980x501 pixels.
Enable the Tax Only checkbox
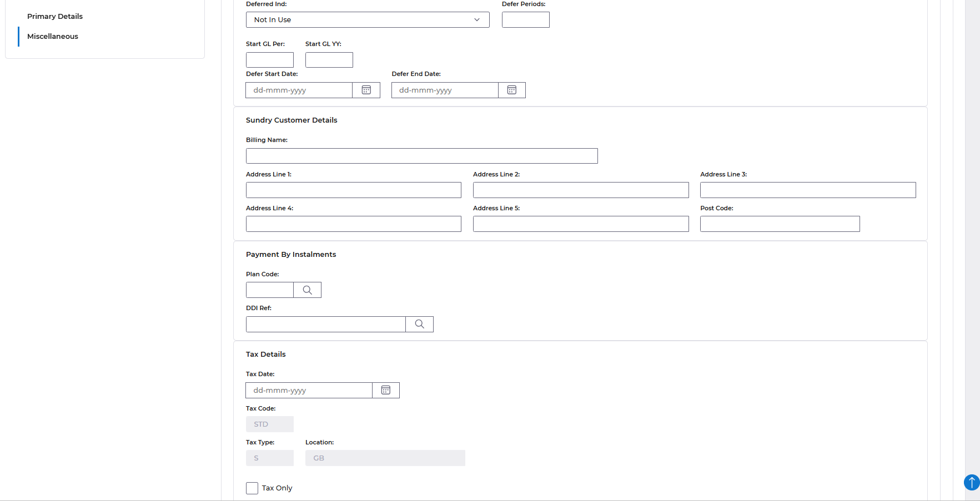(252, 488)
